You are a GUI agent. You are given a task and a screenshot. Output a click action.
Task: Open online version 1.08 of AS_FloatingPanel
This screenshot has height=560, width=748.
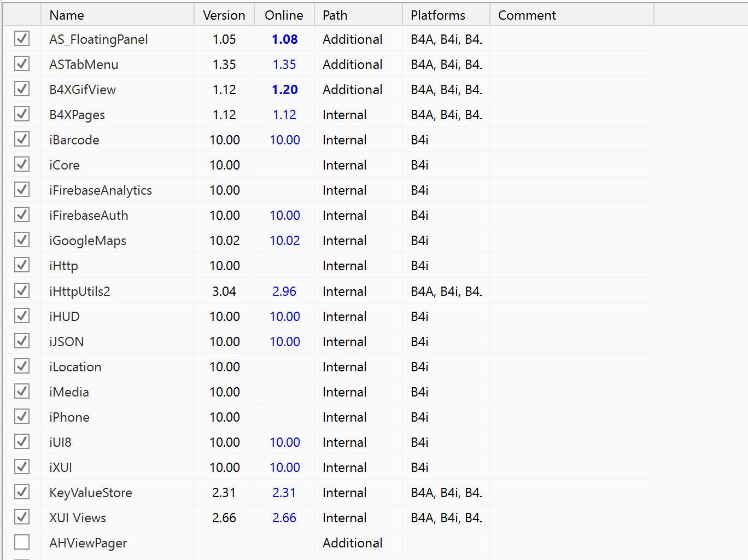click(x=285, y=39)
